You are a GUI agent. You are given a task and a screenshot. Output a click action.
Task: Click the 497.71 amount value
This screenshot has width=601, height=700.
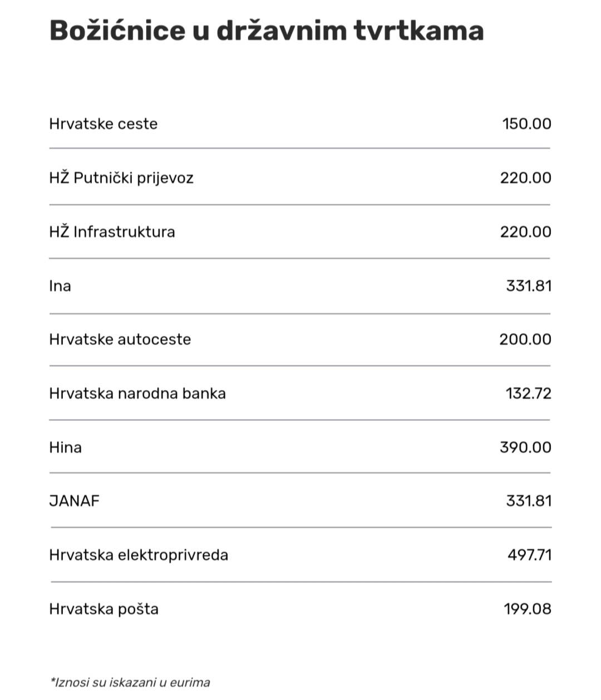point(529,555)
